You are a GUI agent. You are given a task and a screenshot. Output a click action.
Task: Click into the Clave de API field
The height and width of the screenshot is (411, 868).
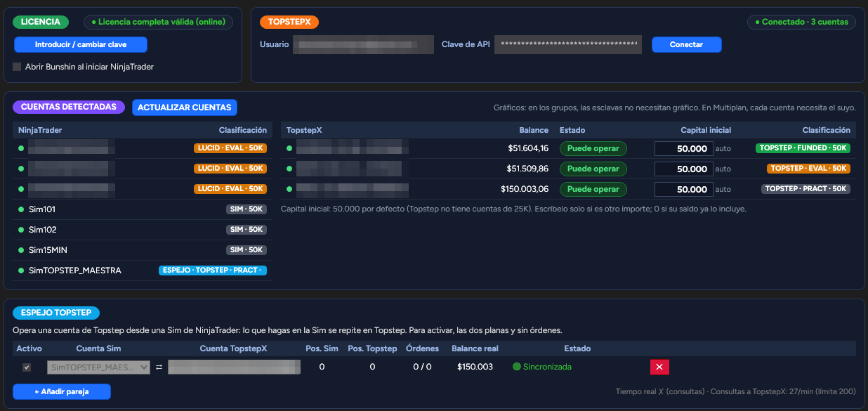point(568,44)
